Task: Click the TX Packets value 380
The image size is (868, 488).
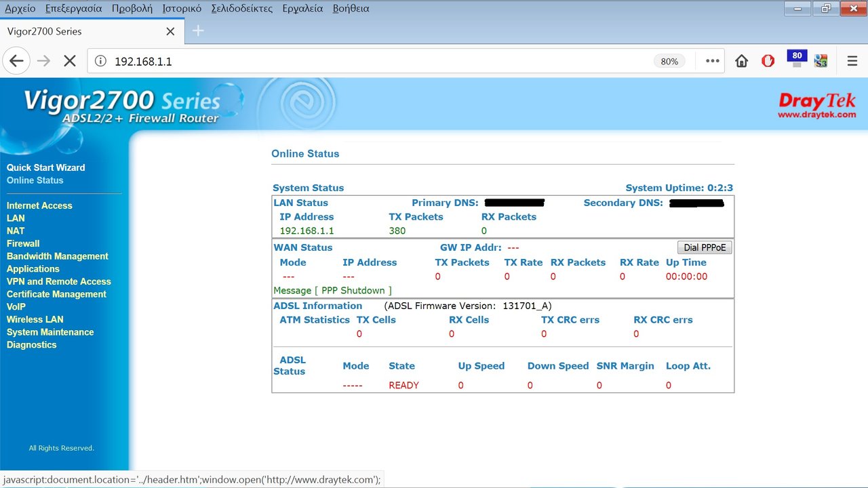Action: click(x=397, y=230)
